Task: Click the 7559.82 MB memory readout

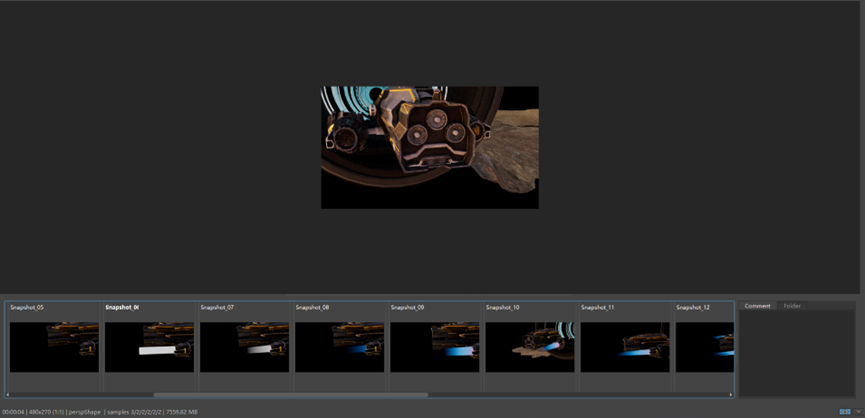Action: coord(181,412)
